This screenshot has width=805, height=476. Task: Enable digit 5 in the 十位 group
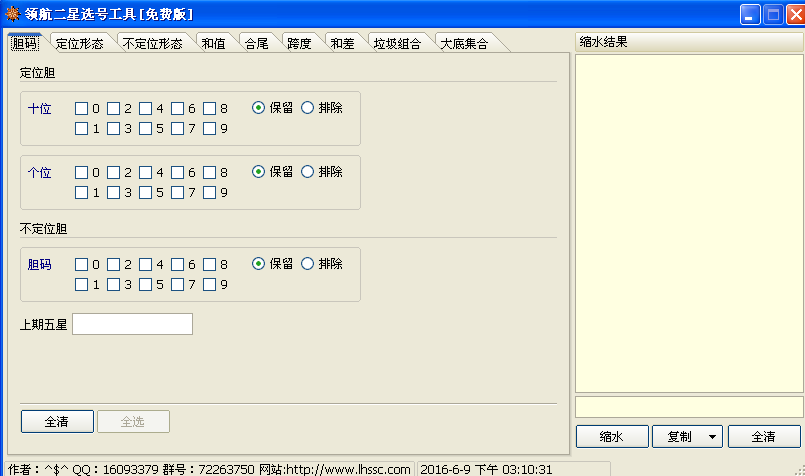[145, 128]
